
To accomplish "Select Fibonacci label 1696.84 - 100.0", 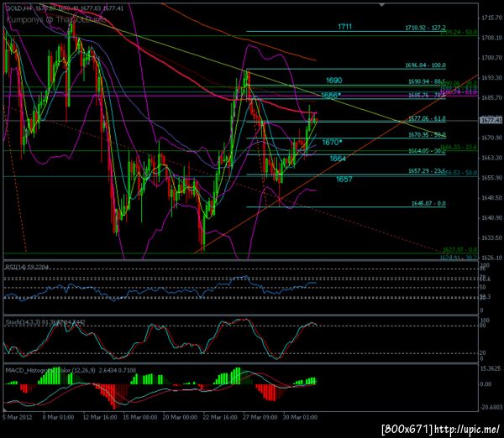I will 425,65.
